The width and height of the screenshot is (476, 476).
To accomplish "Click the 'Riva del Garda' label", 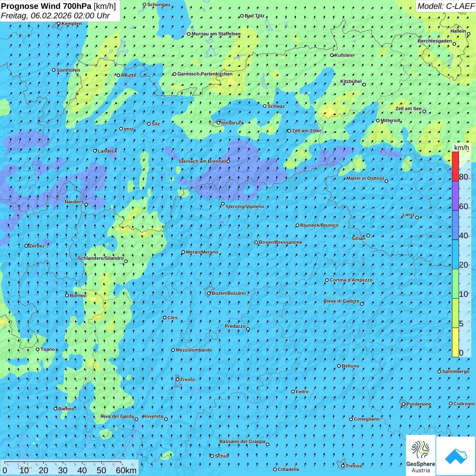I will tap(117, 416).
